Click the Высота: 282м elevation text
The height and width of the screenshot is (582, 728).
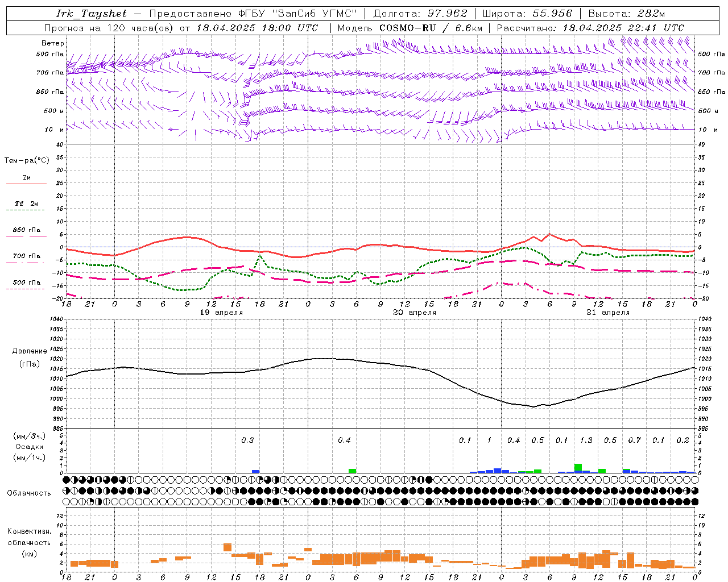627,14
